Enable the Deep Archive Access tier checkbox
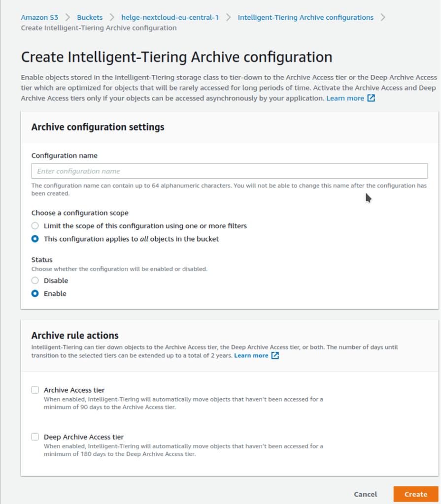 click(35, 437)
